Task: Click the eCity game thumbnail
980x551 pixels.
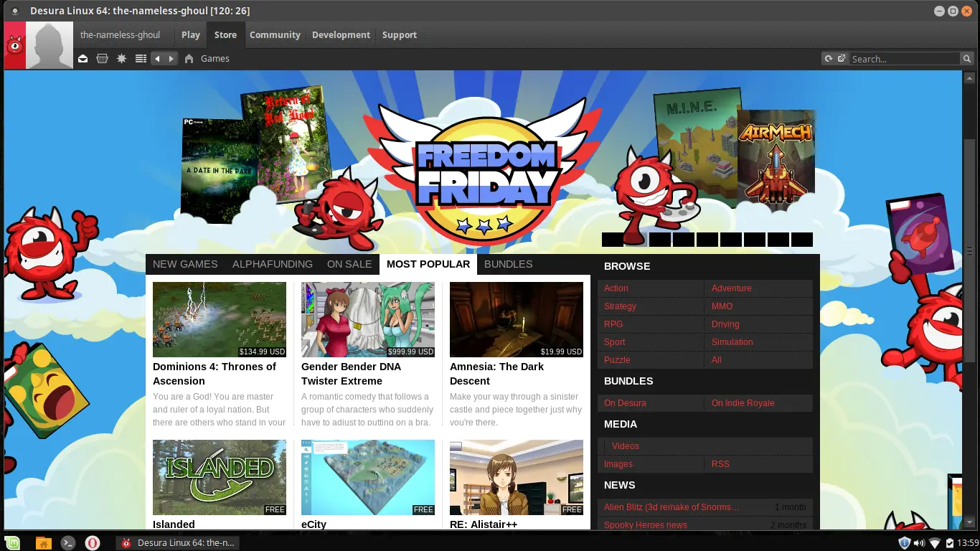Action: (368, 477)
